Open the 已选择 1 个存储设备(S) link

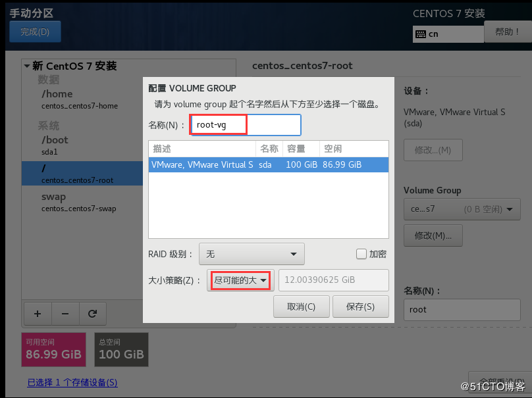click(72, 382)
